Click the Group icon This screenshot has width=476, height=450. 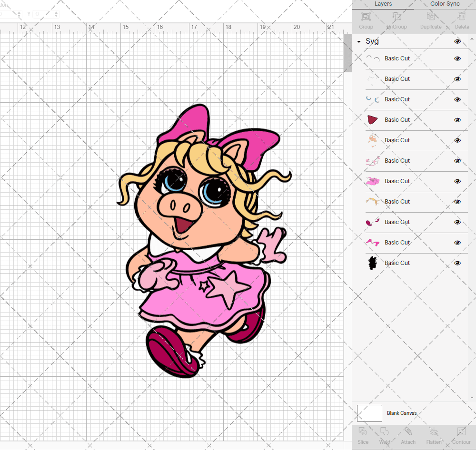(x=366, y=16)
